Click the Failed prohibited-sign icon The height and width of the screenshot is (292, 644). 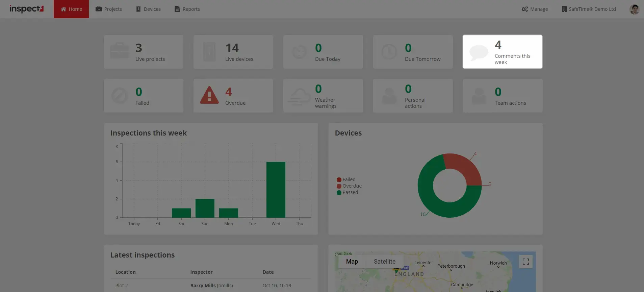pos(120,96)
